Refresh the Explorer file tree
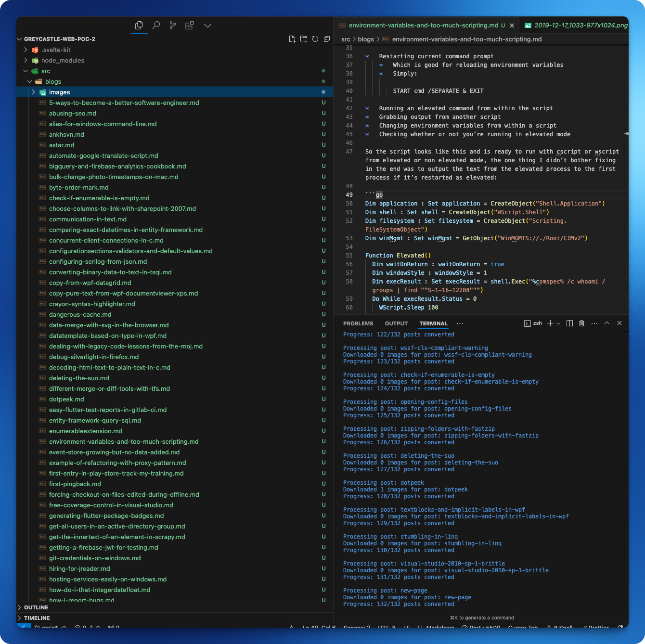The height and width of the screenshot is (644, 645). [x=315, y=39]
